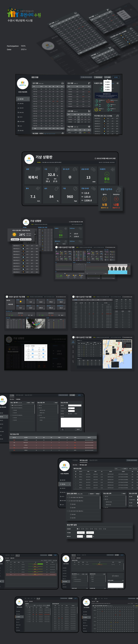
Task: Switch to the 수동 방송 tab on 예약 방송 screen
Action: [75, 460]
